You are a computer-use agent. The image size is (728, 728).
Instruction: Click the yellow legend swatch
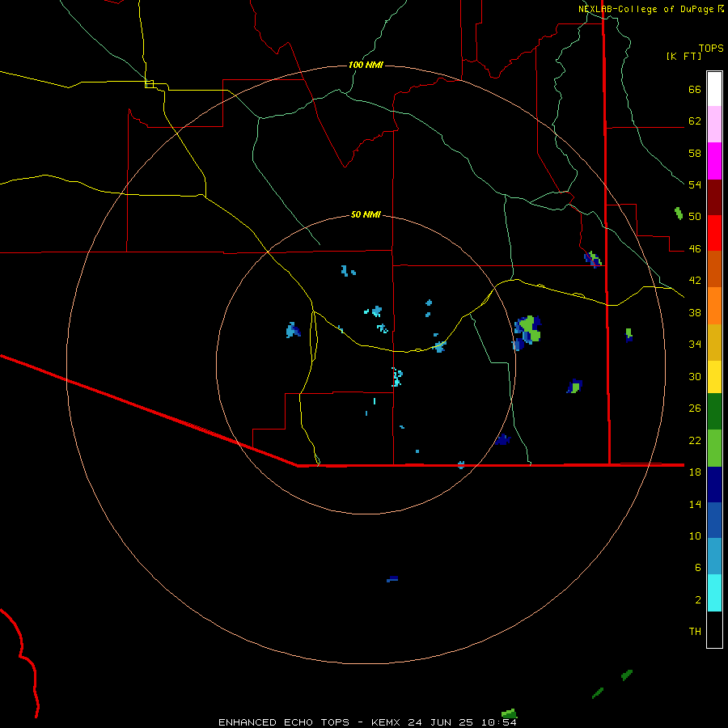[714, 377]
